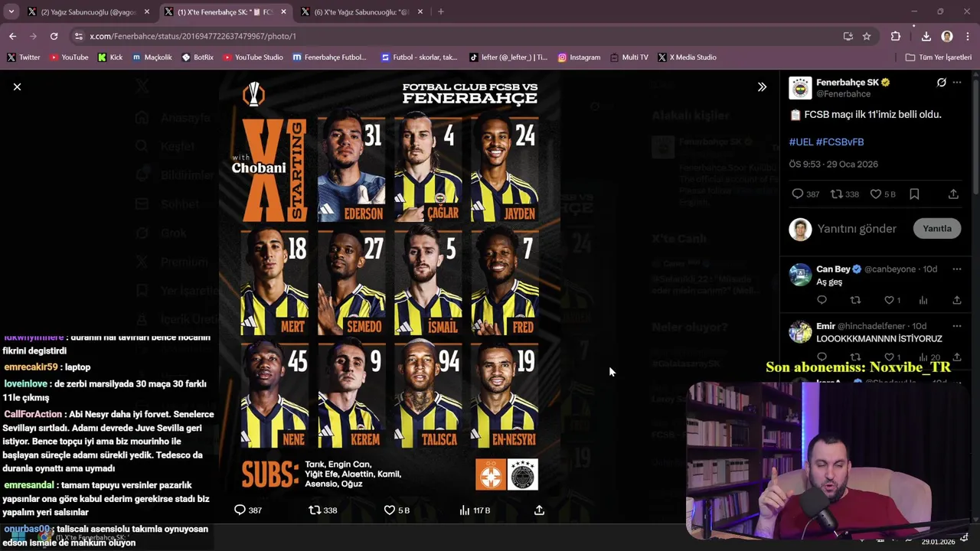Close the '(2) Yağız Sabuncuoğlu' tab
980x551 pixels.
[x=147, y=12]
